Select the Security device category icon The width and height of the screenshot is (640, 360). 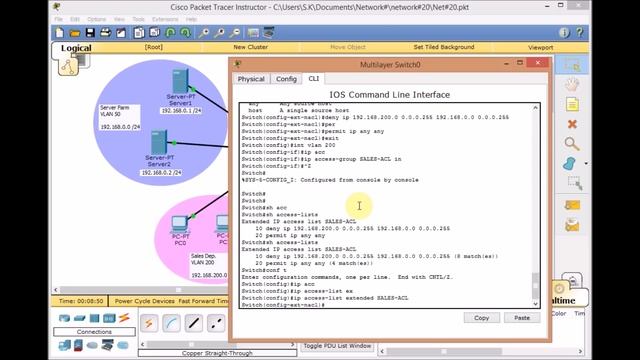click(78, 345)
